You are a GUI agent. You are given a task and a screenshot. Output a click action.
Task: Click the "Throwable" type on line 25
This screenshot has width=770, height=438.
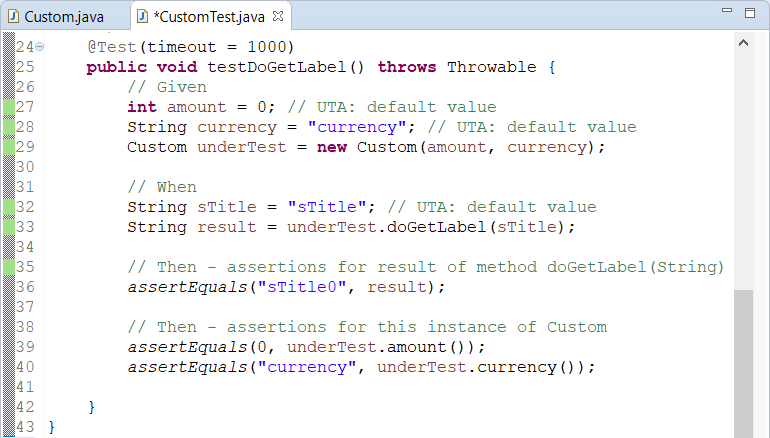[x=491, y=67]
